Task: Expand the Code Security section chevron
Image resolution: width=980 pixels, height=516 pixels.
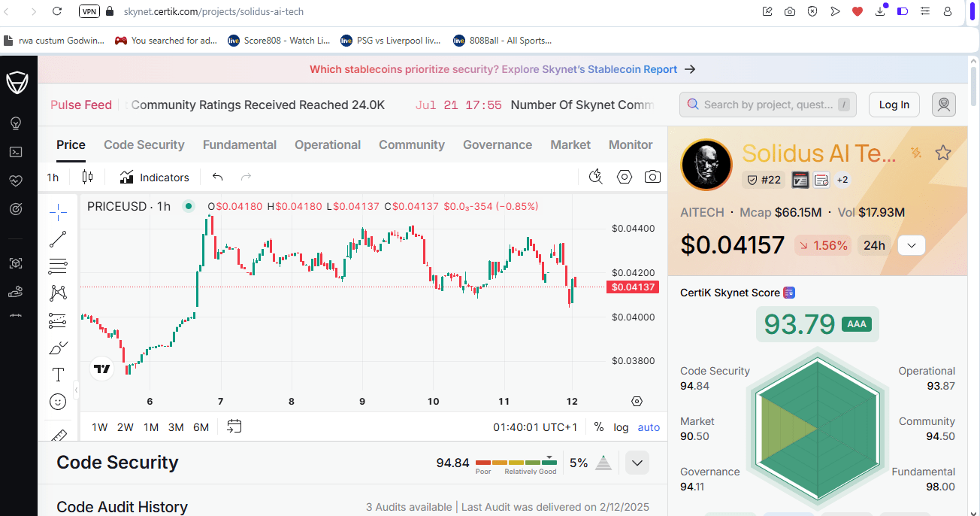Action: (637, 463)
